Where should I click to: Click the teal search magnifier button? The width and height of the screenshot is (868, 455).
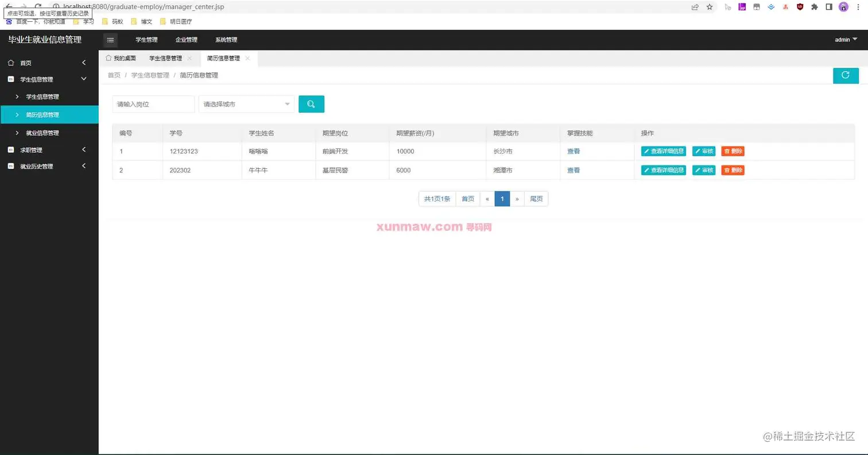coord(311,104)
